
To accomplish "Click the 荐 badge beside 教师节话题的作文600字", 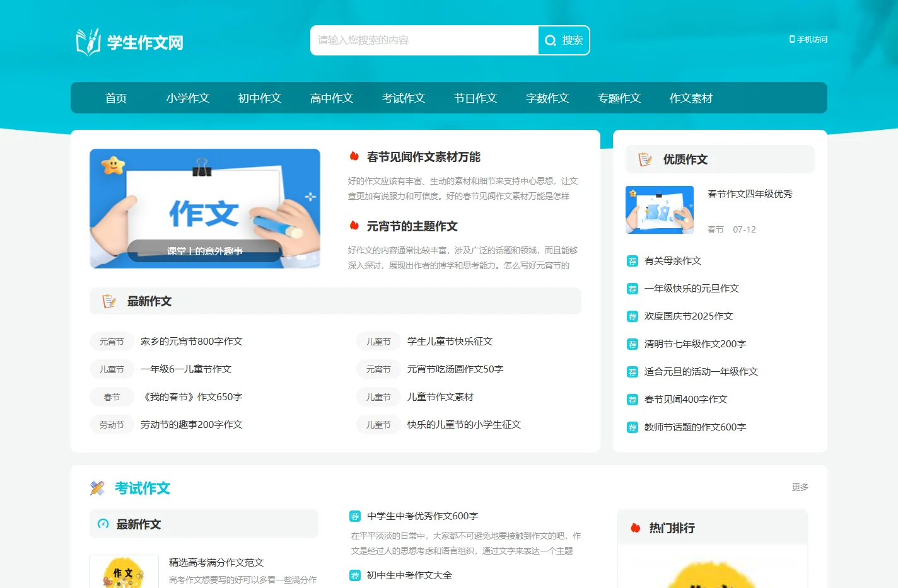I will 633,427.
